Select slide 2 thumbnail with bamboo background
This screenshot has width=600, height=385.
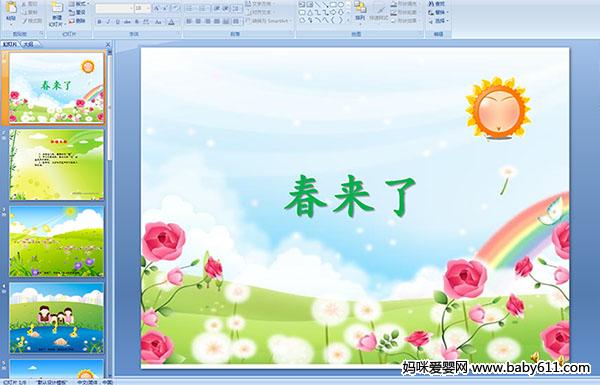point(57,165)
